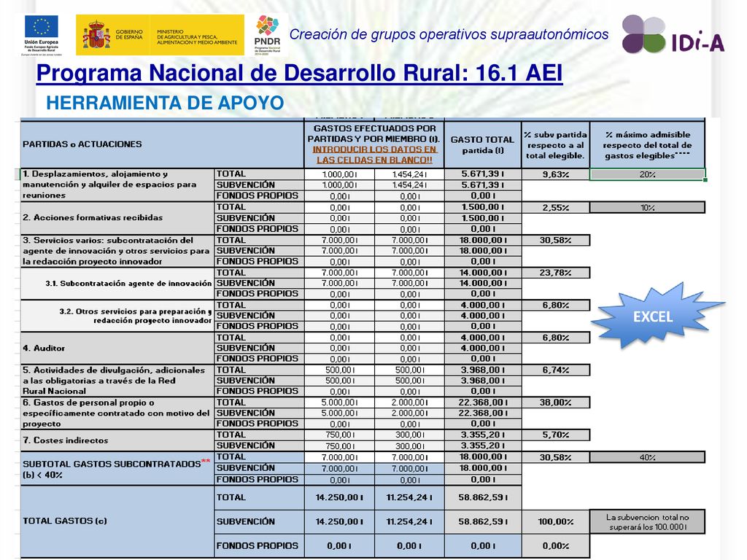Click the '9,63%' percentage cell
The image size is (747, 560).
(555, 174)
